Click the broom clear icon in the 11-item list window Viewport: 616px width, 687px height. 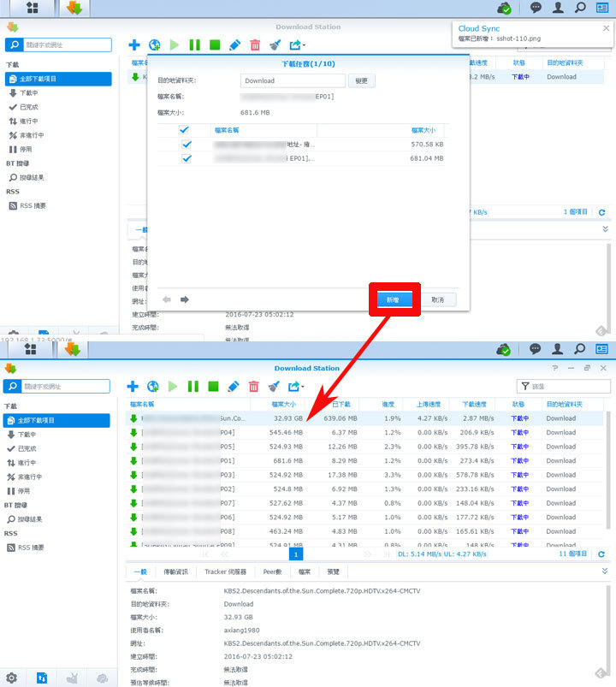pyautogui.click(x=274, y=387)
